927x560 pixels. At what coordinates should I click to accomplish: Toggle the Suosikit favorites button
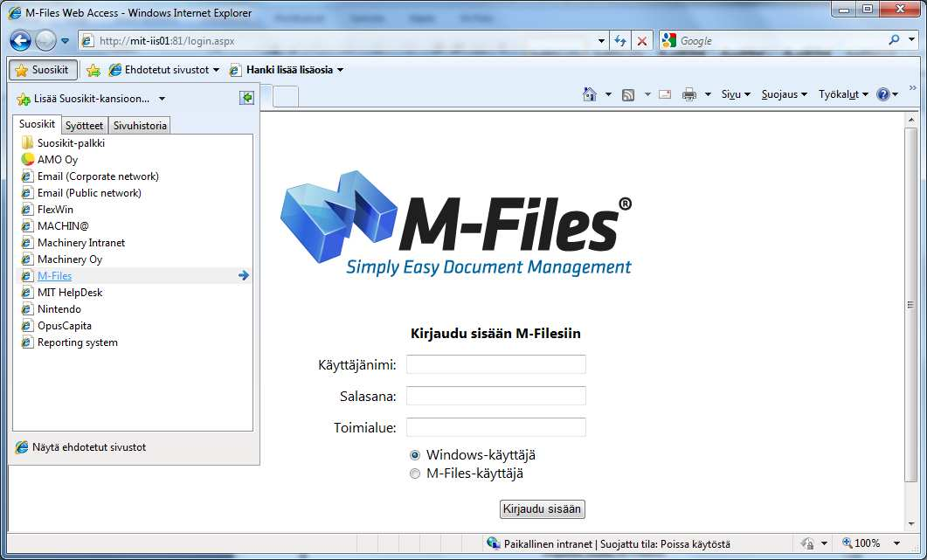pos(43,70)
